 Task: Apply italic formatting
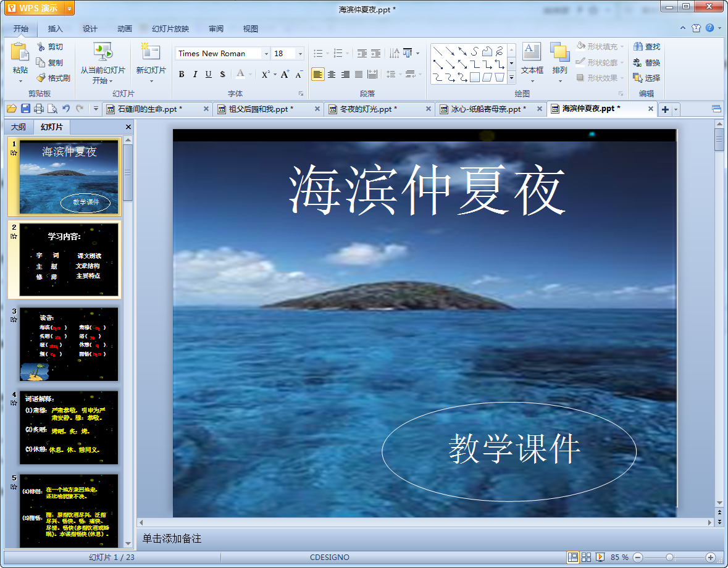coord(195,74)
